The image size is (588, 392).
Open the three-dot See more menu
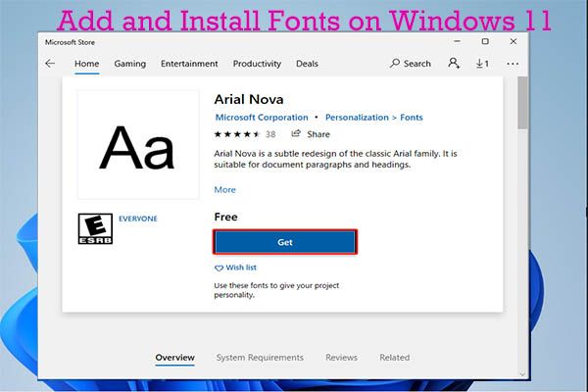point(513,64)
